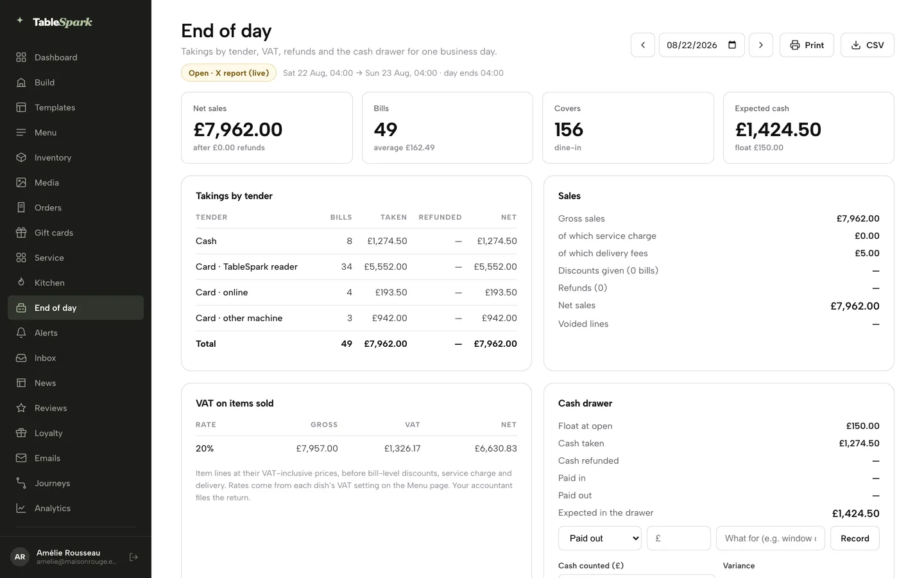Viewport: 924px width, 578px height.
Task: Go to the previous business day
Action: coord(643,45)
